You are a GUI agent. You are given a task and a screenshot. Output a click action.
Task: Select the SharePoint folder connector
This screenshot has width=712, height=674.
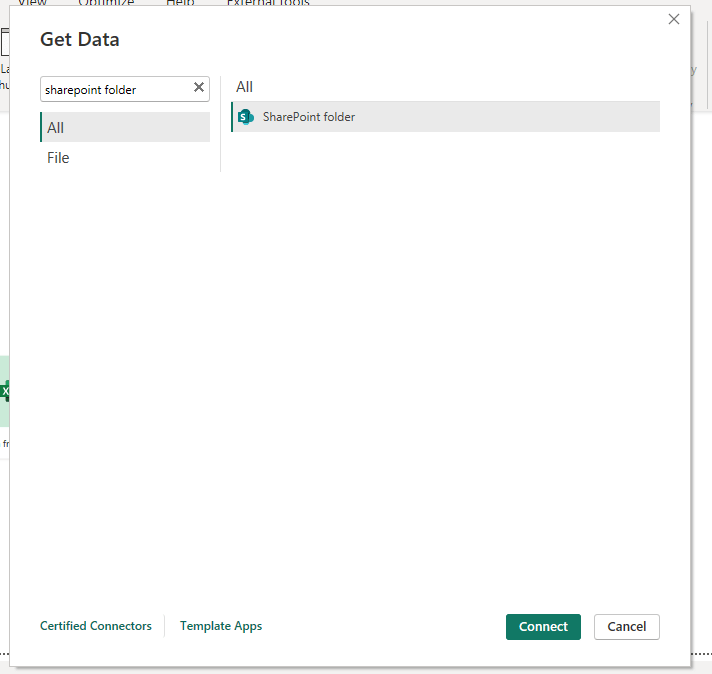point(309,117)
